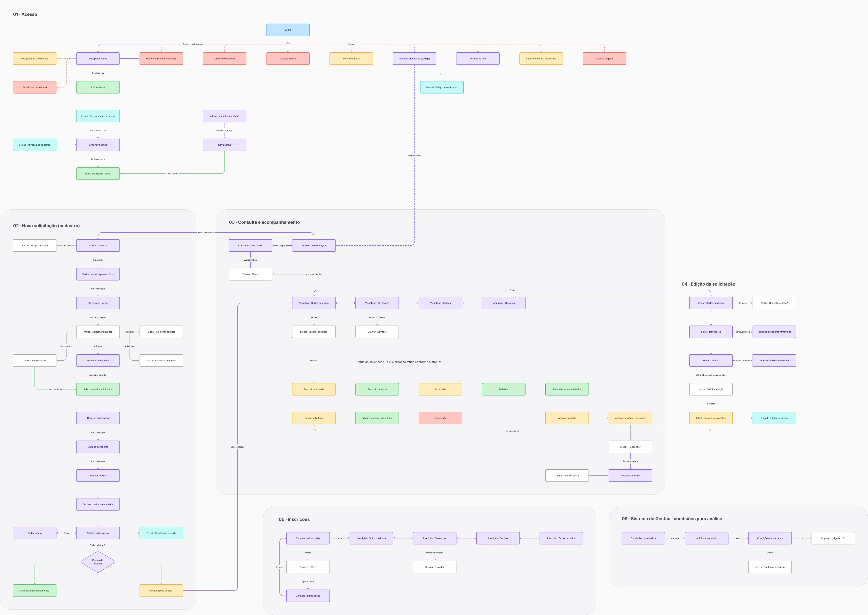Screen dimensions: 868x615
Task: Select E-mail · Edição solicitada node
Action: point(774,419)
